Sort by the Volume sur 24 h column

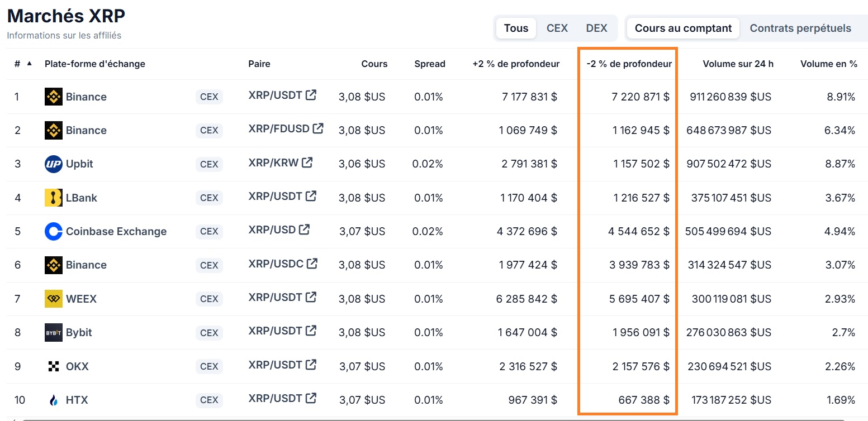738,63
